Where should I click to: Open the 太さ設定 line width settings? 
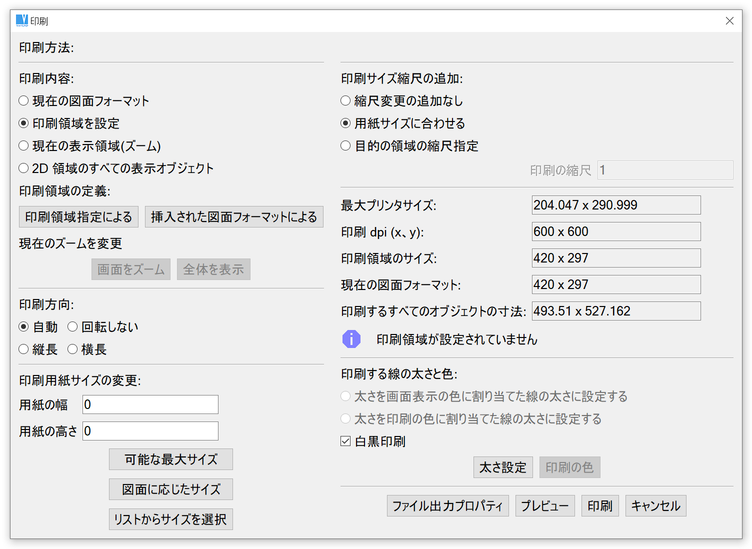coord(503,467)
